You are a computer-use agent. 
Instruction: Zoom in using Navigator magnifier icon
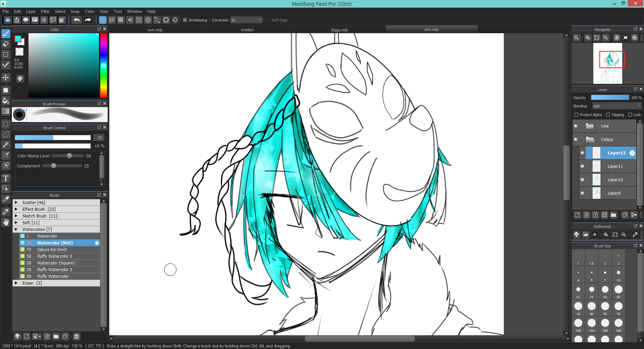point(588,38)
